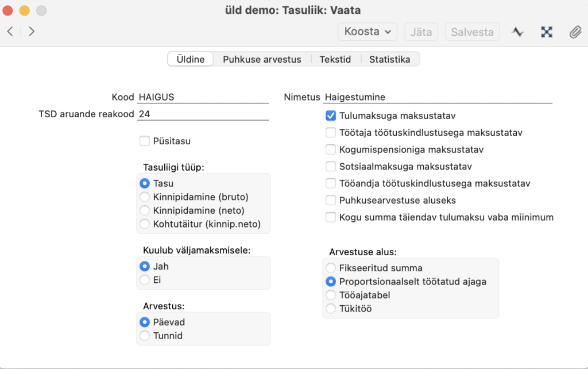
Task: Click the record link manager icon
Action: 547,32
